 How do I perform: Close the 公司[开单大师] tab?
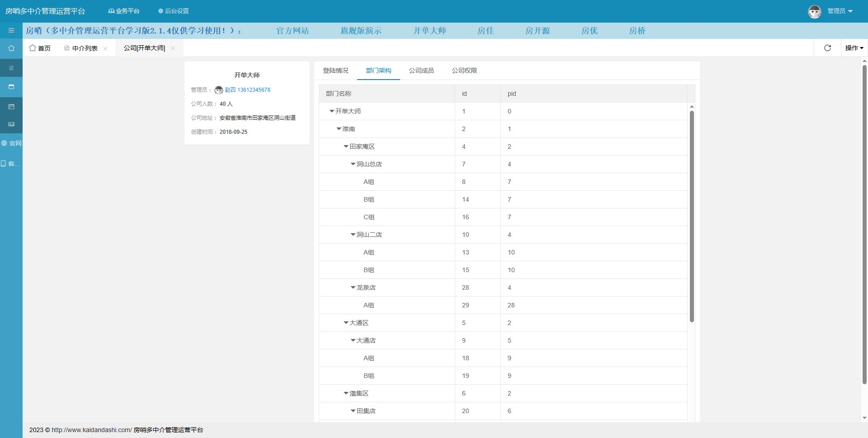(x=172, y=48)
